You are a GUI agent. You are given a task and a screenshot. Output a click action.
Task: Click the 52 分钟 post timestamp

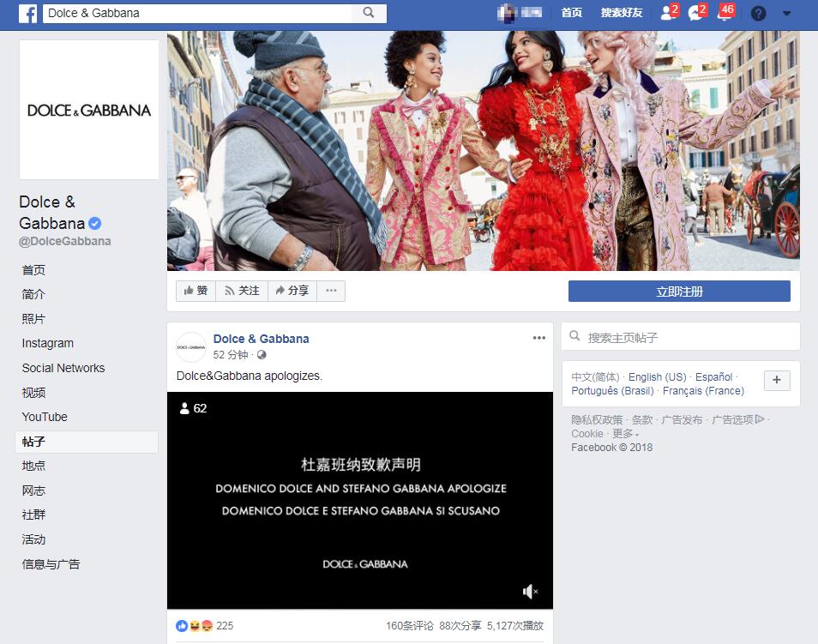click(230, 355)
